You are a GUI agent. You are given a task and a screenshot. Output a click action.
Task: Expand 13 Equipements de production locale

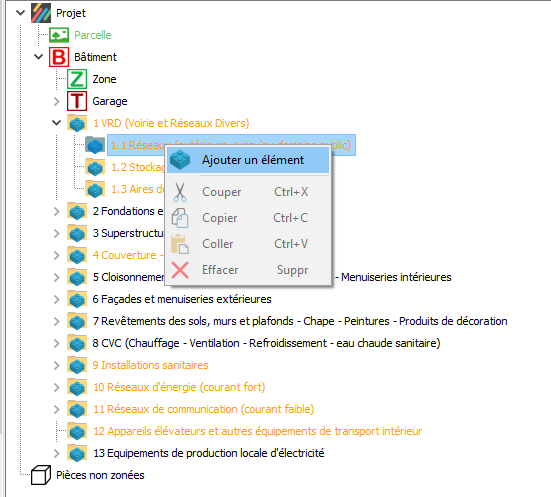[x=57, y=453]
